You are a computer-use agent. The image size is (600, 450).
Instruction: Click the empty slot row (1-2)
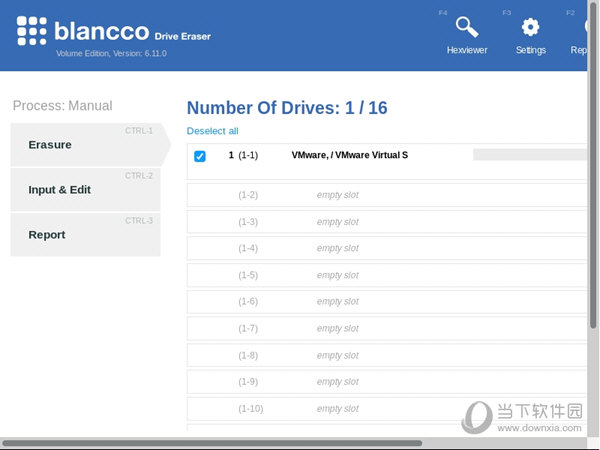(387, 195)
